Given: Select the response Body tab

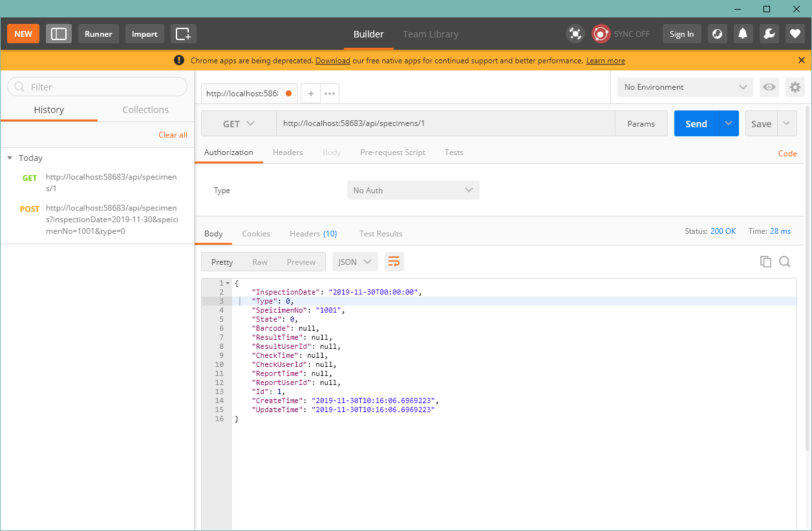Looking at the screenshot, I should tap(213, 234).
